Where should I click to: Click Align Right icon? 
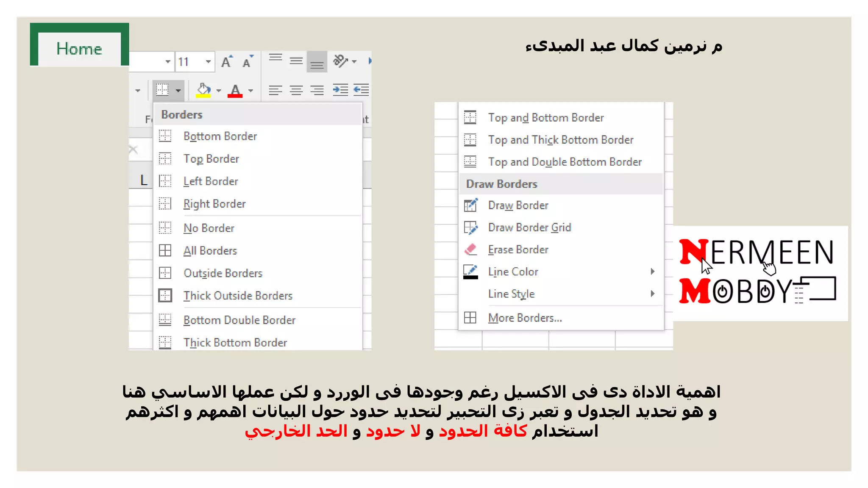point(317,90)
